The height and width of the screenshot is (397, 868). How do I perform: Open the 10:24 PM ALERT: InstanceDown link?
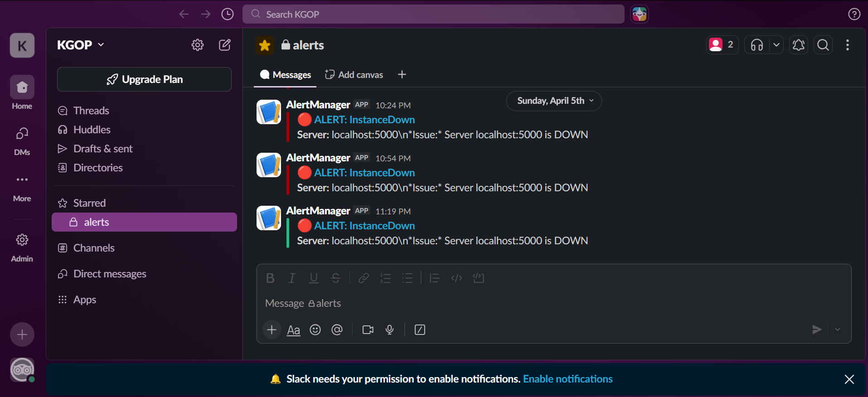tap(364, 120)
